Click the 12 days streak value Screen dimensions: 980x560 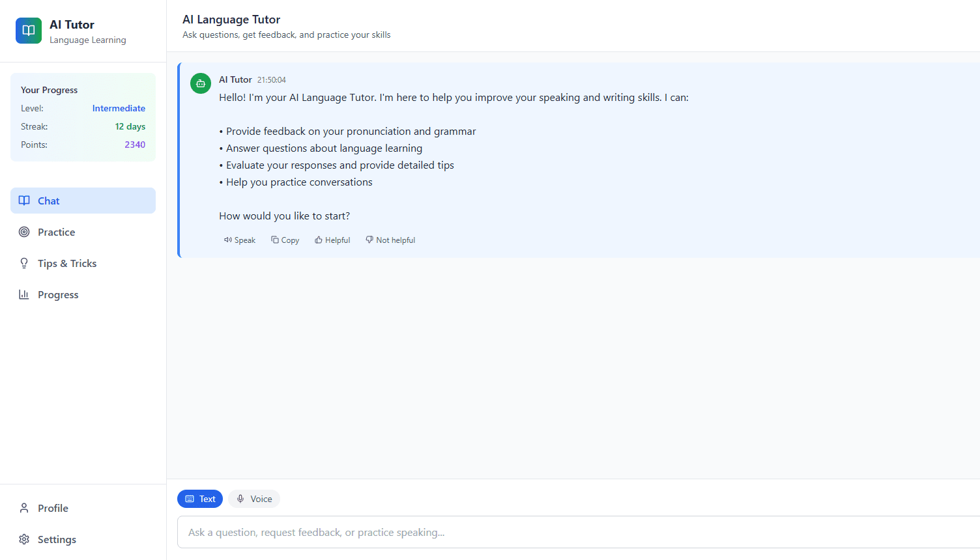tap(130, 127)
